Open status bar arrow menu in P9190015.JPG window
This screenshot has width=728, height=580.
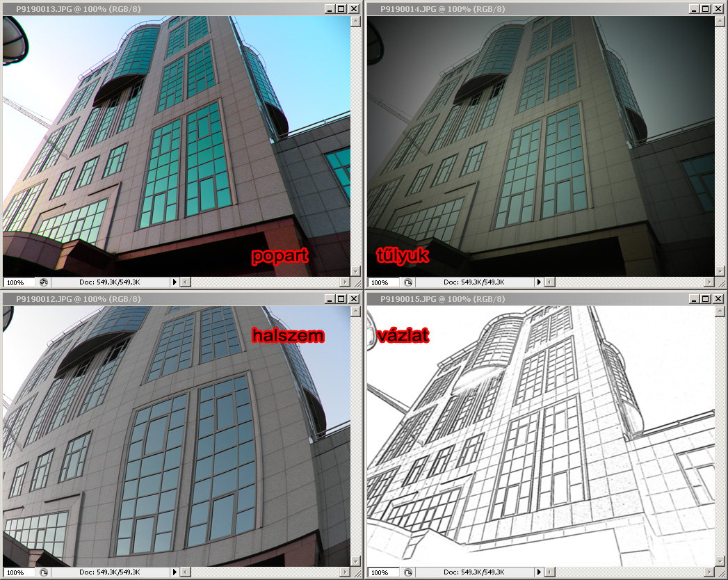pyautogui.click(x=539, y=572)
